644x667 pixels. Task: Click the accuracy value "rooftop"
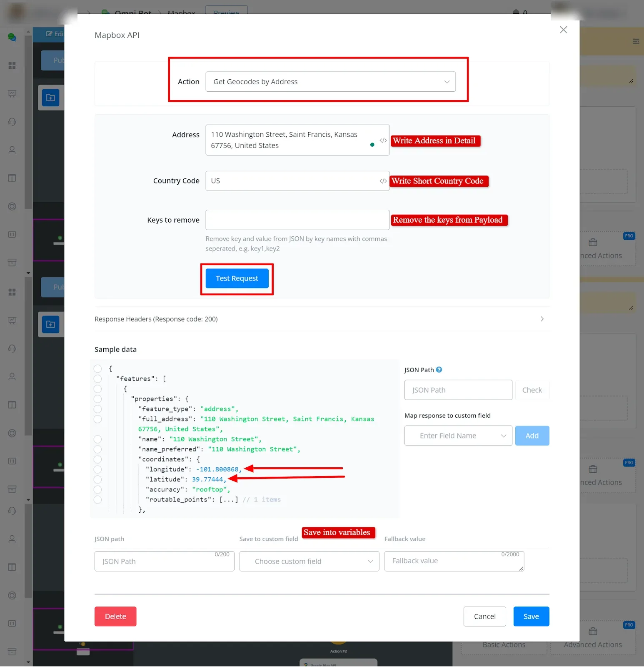click(210, 489)
